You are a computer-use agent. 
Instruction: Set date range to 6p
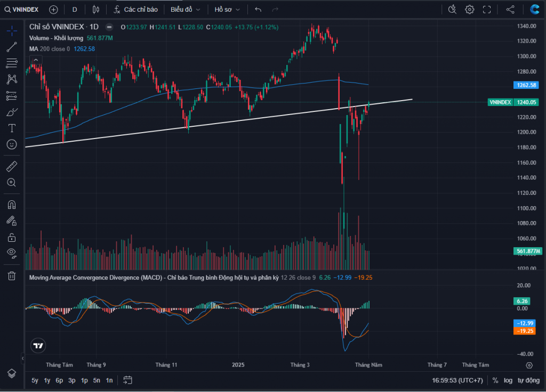point(60,380)
